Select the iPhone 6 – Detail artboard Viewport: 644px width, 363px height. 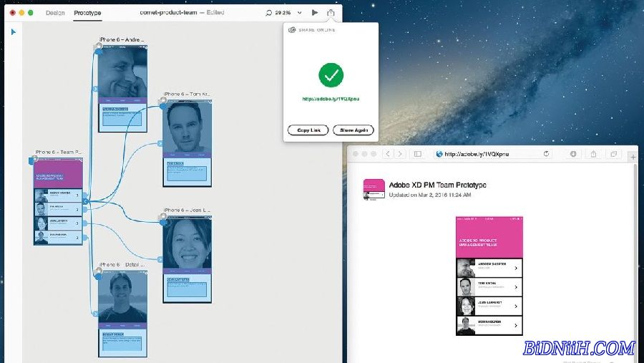pos(122,314)
